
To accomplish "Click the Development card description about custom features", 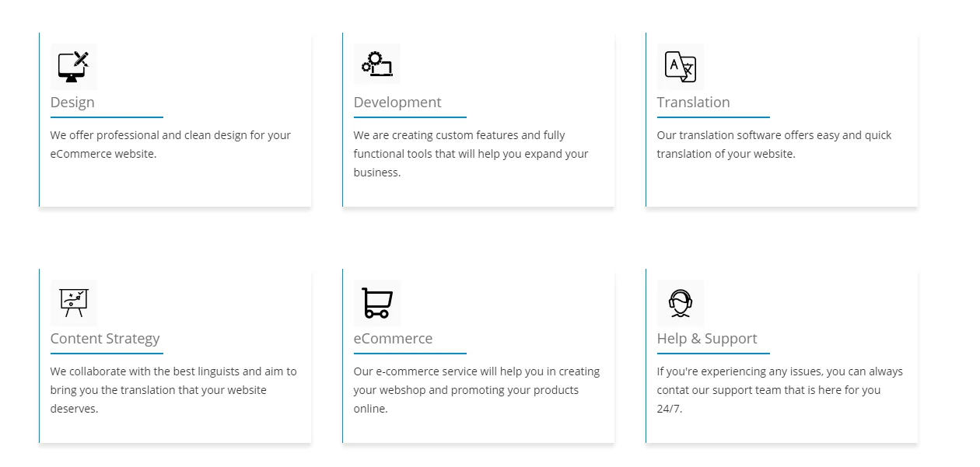I will pos(471,154).
